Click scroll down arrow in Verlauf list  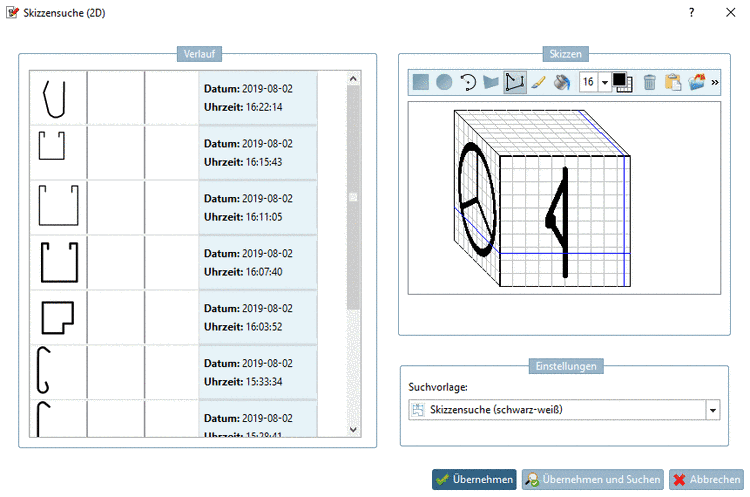tap(353, 430)
